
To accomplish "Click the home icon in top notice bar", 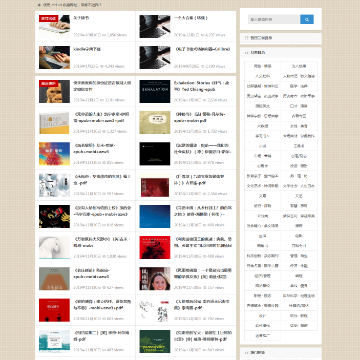I will 39,5.
